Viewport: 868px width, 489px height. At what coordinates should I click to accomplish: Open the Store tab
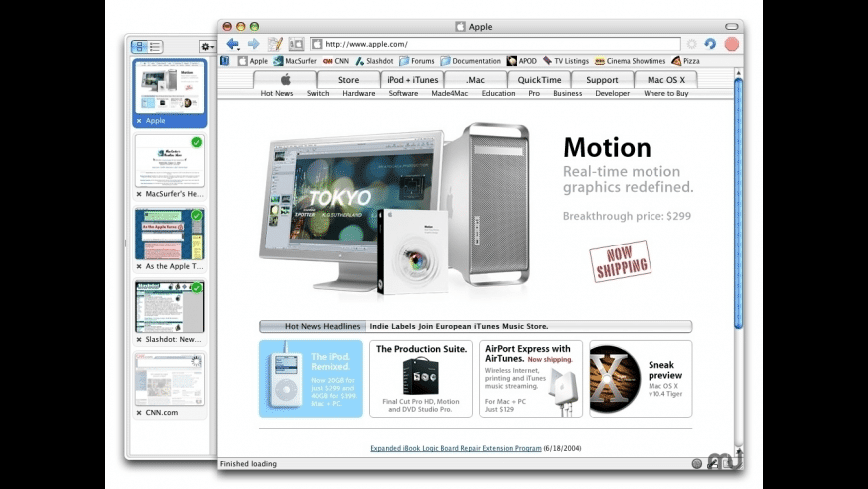pyautogui.click(x=349, y=79)
